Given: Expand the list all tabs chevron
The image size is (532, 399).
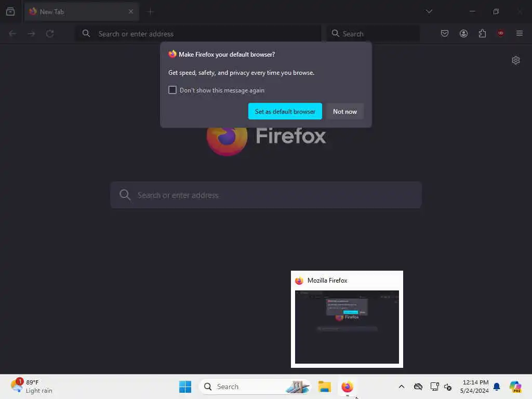Looking at the screenshot, I should (x=429, y=11).
